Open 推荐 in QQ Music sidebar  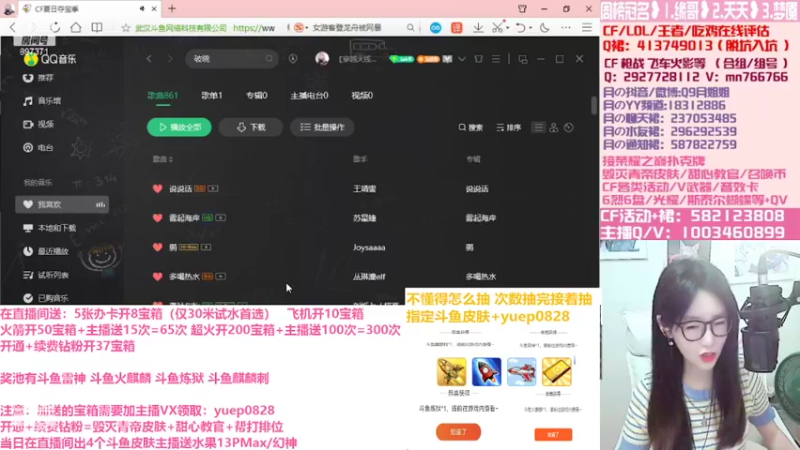(x=39, y=78)
